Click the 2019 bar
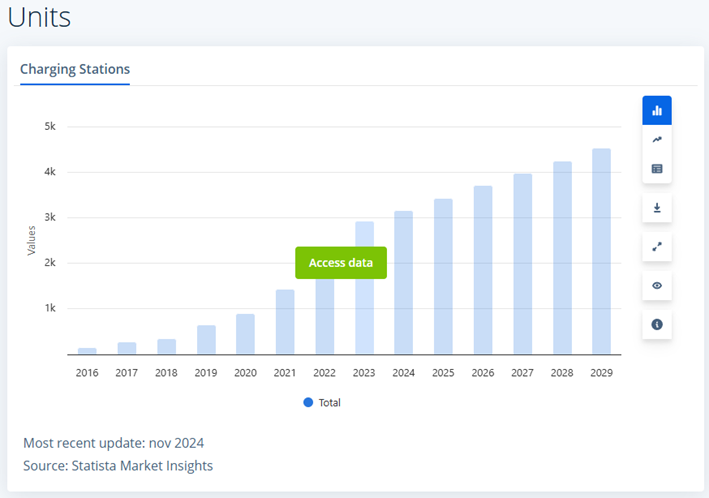The image size is (709, 498). 206,340
